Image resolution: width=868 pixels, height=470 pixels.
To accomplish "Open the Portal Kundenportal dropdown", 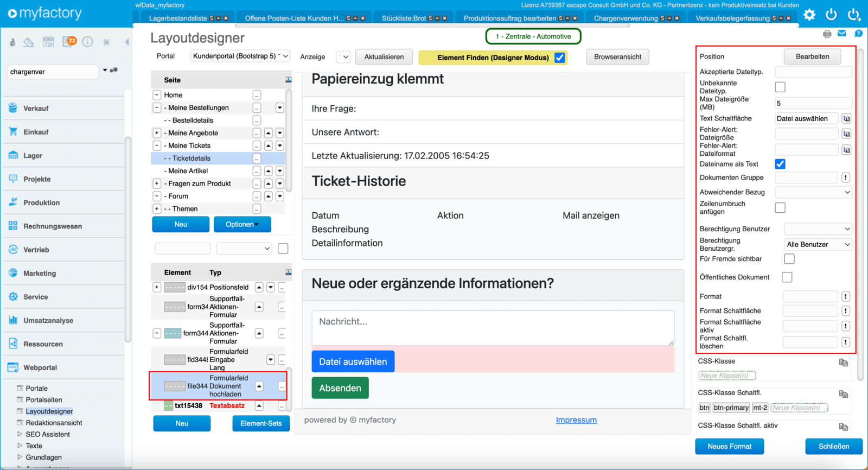I will pos(240,56).
